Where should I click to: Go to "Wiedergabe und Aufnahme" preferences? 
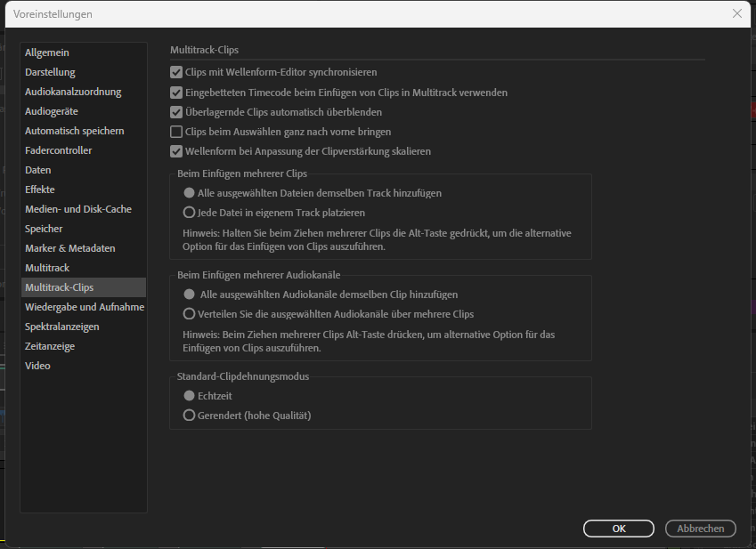83,306
